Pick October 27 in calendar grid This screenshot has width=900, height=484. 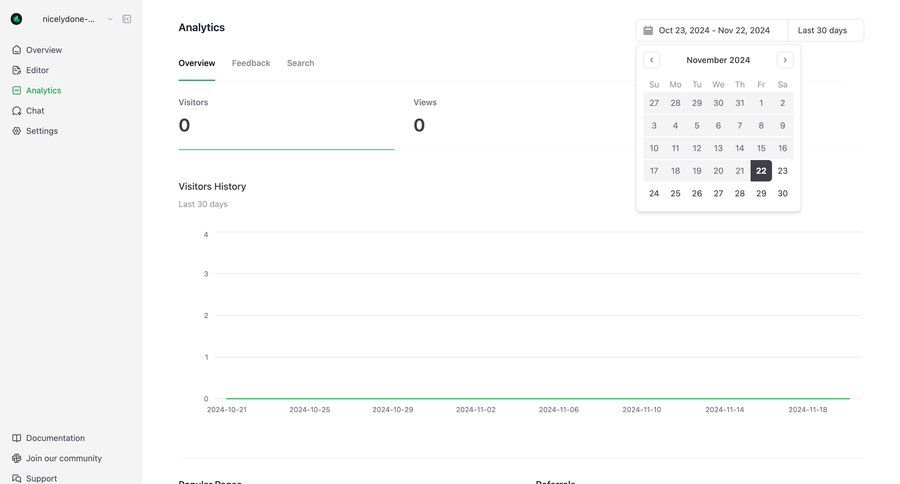[654, 103]
